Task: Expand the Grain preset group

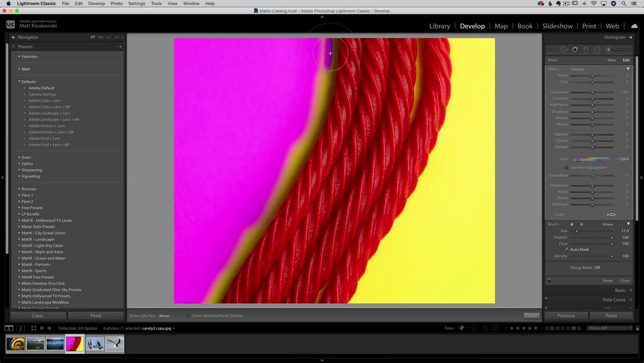Action: tap(19, 157)
